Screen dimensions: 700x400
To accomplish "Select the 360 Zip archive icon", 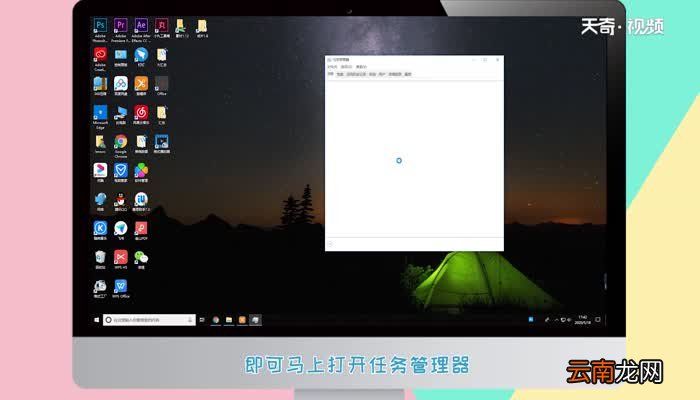I will click(x=100, y=84).
